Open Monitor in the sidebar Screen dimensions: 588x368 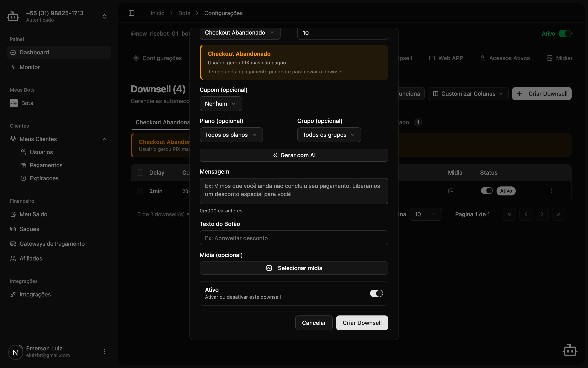tap(59, 67)
